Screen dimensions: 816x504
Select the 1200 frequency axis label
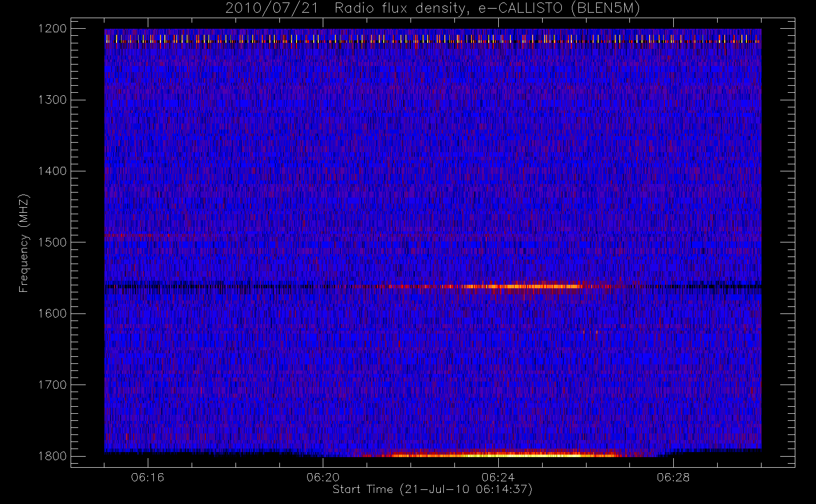click(52, 29)
